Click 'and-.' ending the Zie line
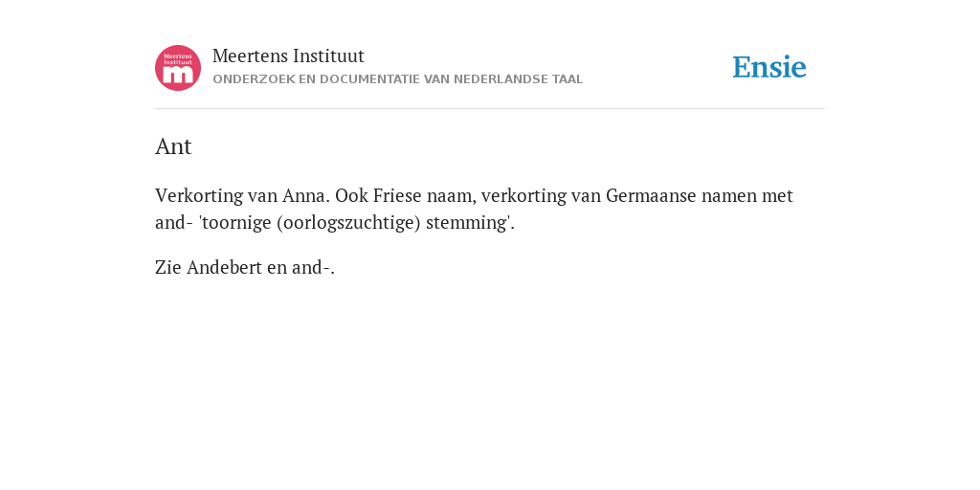Image resolution: width=980 pixels, height=490 pixels. coord(313,268)
